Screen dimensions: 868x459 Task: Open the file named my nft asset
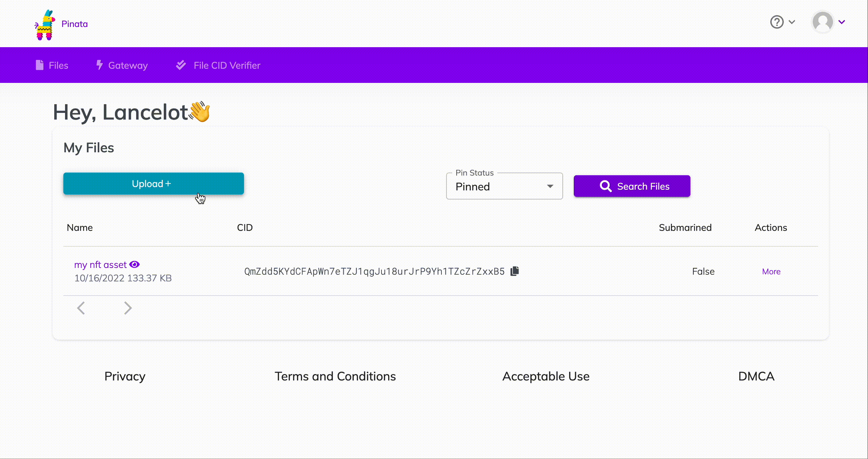(100, 264)
